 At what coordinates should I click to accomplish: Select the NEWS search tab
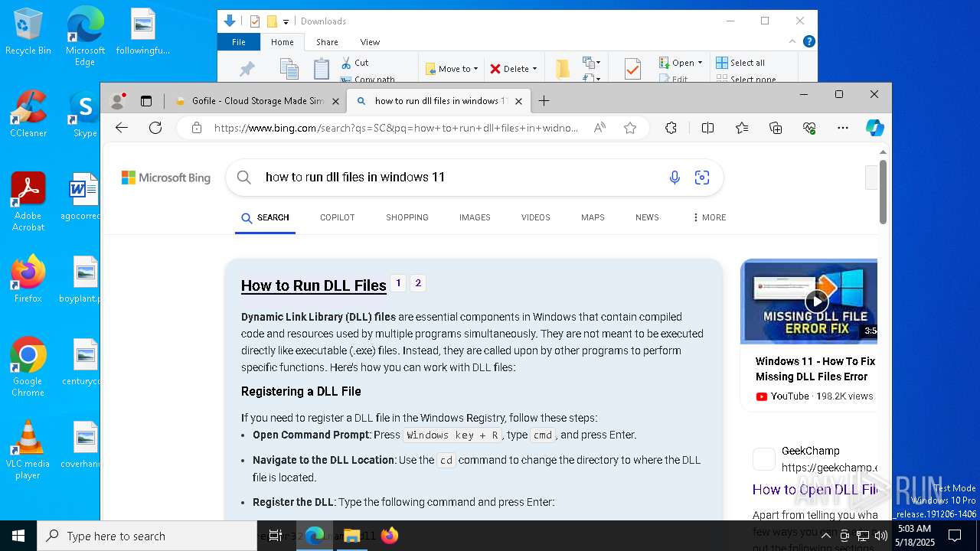pyautogui.click(x=647, y=217)
